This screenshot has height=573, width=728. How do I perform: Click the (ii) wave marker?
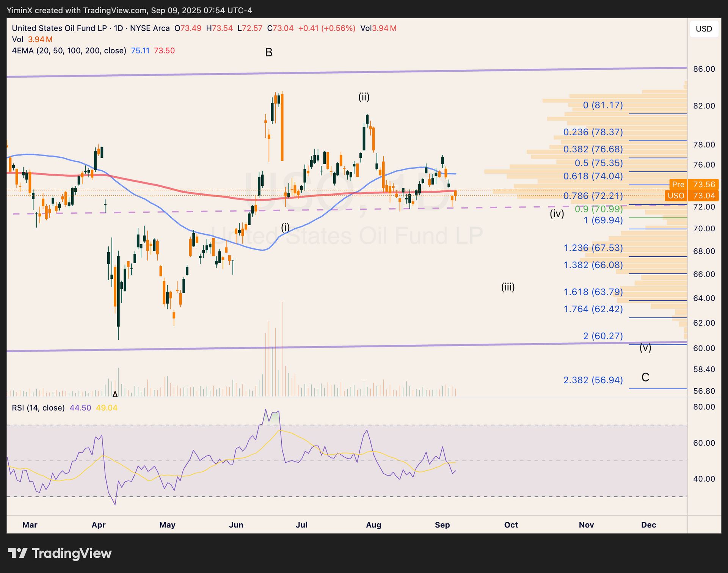(364, 97)
